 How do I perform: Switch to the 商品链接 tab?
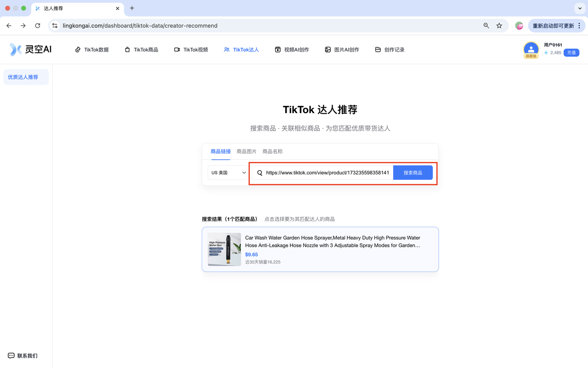(221, 151)
